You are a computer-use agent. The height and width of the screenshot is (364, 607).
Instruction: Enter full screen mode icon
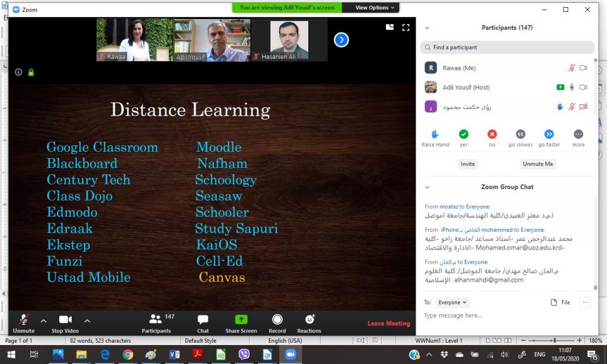(406, 27)
